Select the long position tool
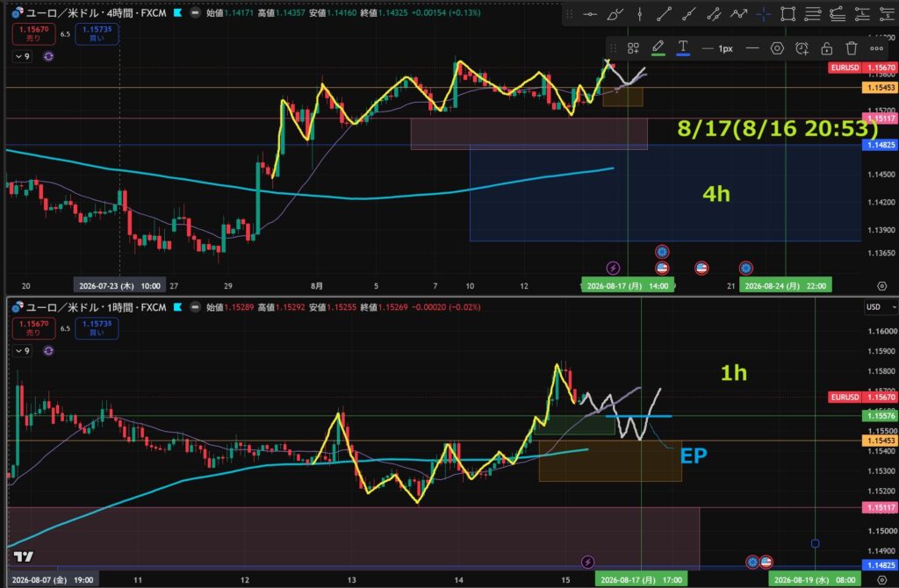The image size is (899, 588). click(x=862, y=14)
